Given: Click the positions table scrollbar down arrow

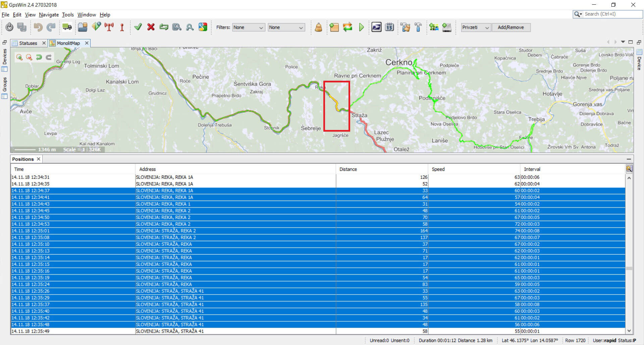Looking at the screenshot, I should click(x=629, y=331).
